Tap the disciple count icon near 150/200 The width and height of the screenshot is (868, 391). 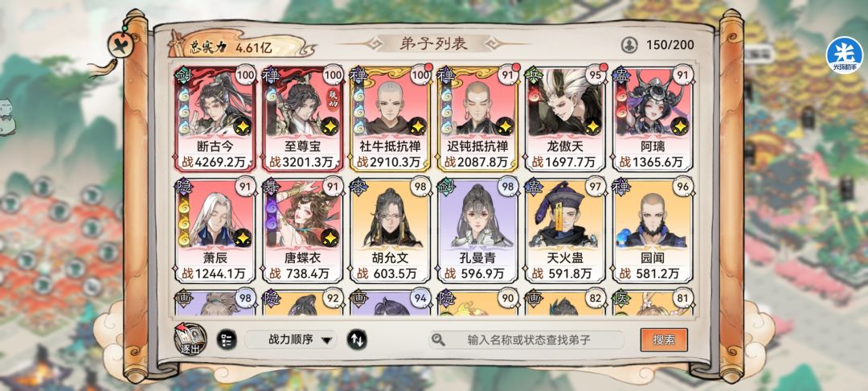click(x=628, y=45)
